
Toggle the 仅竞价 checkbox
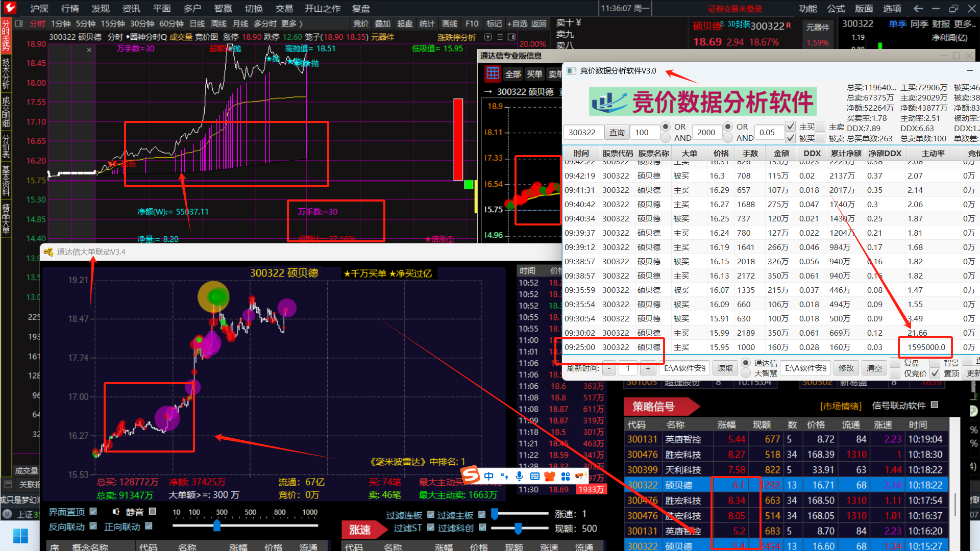point(895,373)
